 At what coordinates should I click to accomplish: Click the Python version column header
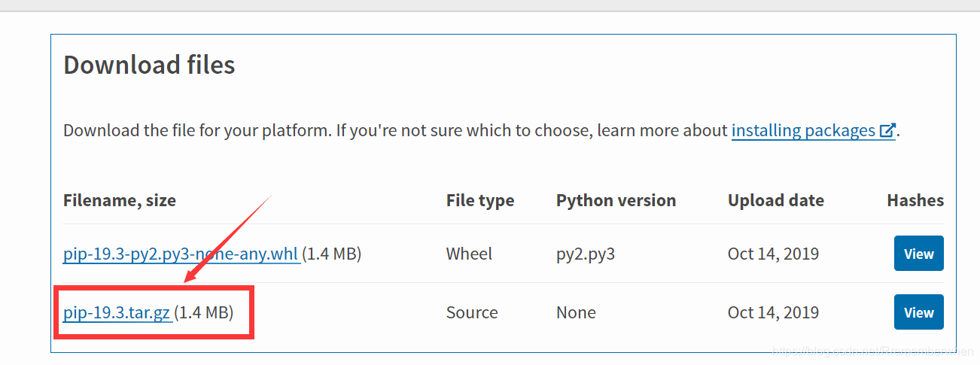pos(616,201)
